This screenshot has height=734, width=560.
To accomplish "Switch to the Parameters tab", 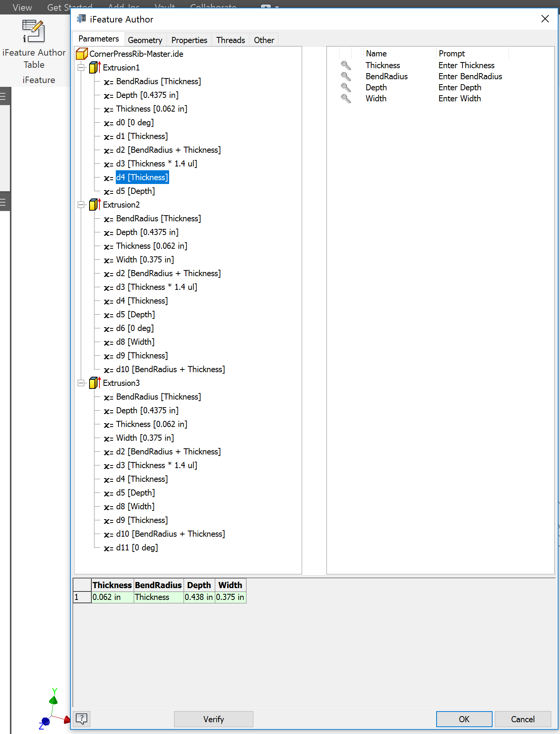I will (99, 39).
